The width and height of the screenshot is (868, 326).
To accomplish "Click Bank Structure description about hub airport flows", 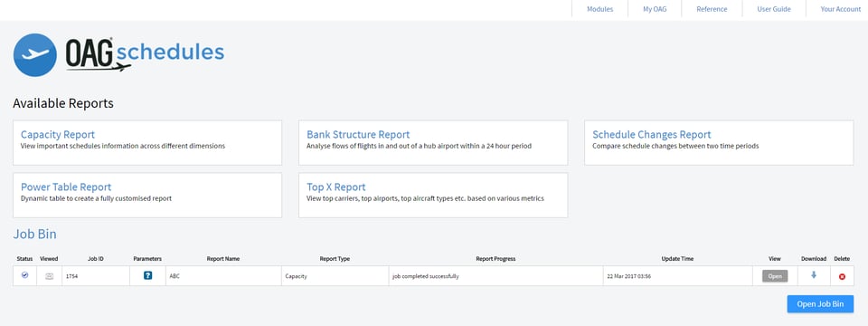I will point(419,147).
